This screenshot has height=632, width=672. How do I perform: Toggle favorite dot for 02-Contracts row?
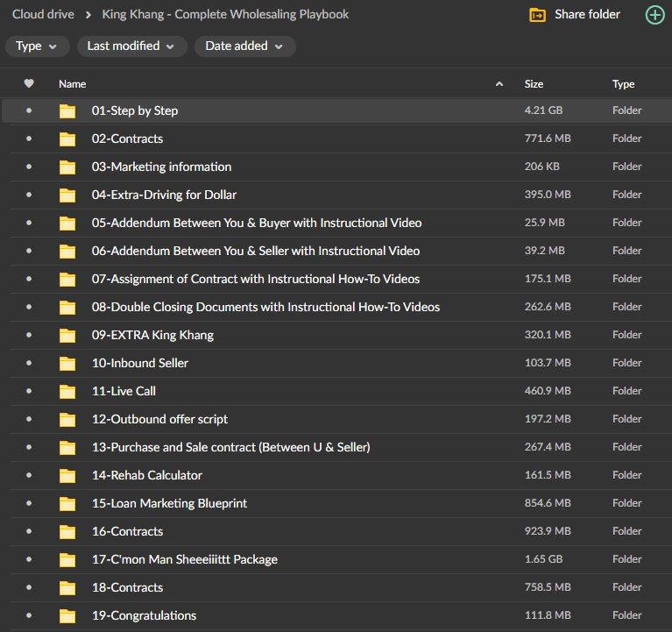[x=29, y=138]
